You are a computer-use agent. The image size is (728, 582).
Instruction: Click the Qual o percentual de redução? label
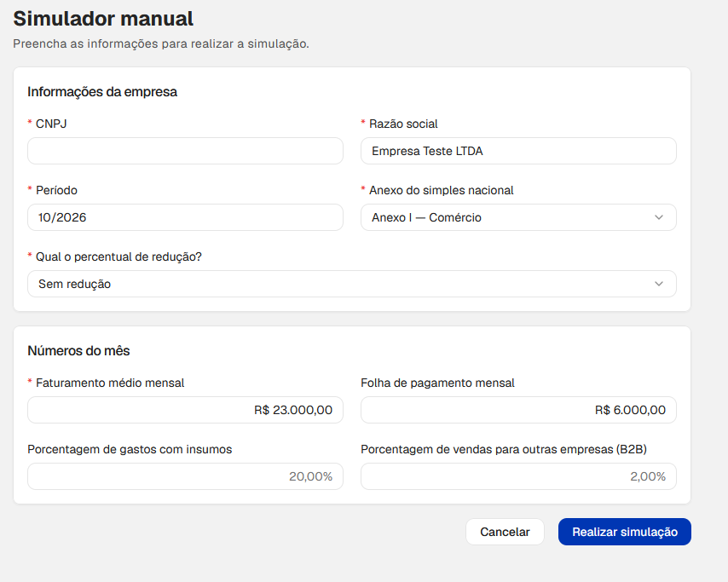tap(118, 256)
